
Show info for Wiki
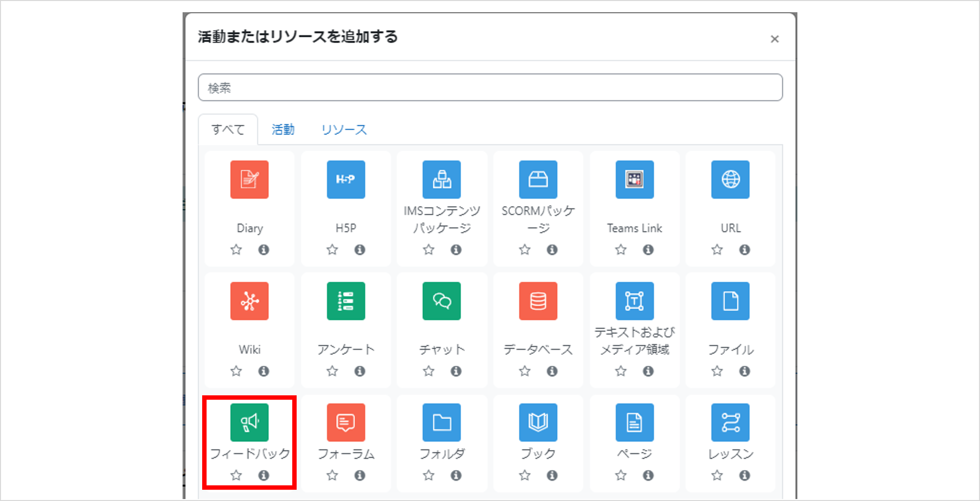pos(264,371)
